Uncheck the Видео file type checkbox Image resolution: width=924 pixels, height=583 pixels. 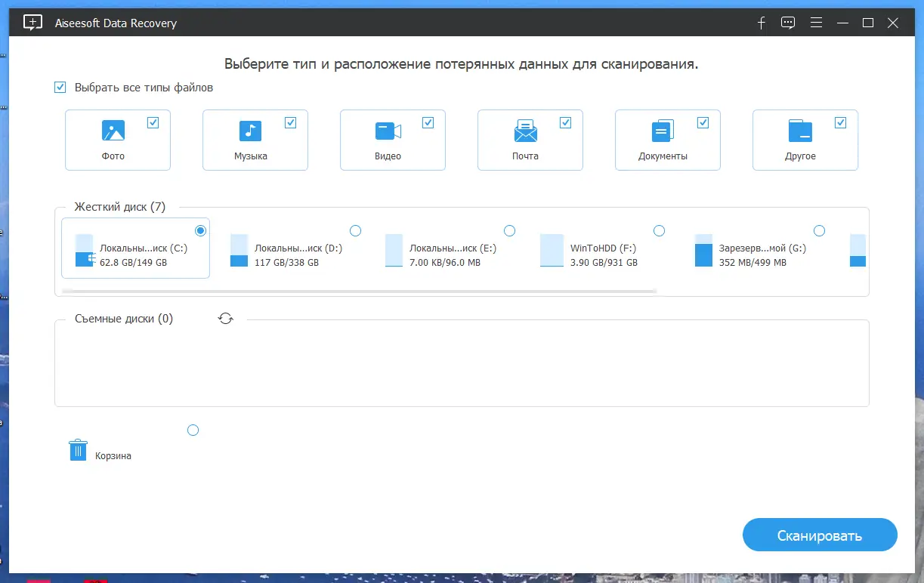click(x=428, y=122)
